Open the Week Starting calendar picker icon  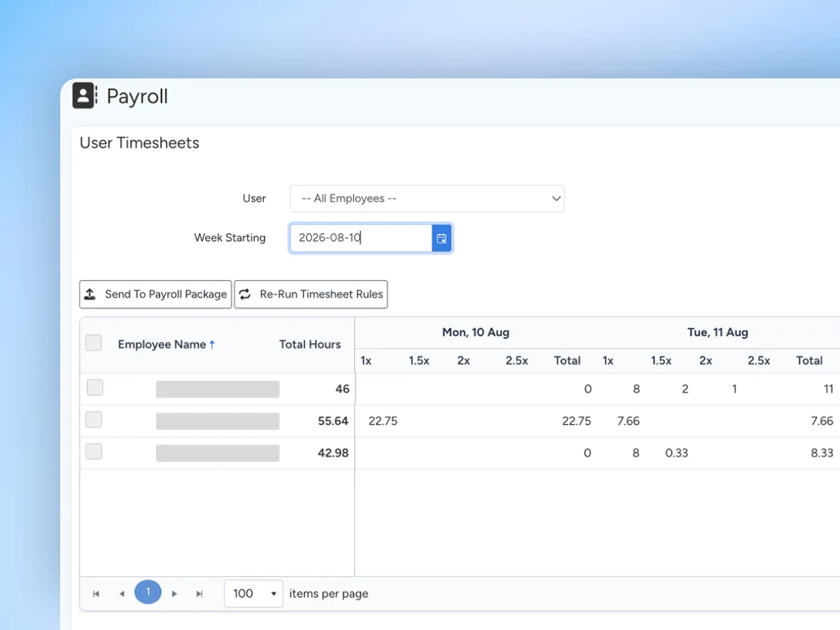click(442, 238)
